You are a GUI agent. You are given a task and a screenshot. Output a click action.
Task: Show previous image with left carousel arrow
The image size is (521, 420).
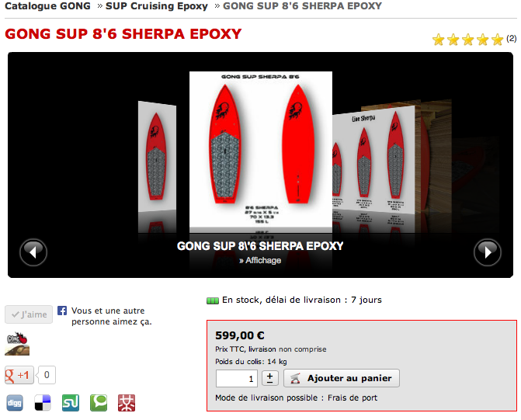point(33,252)
